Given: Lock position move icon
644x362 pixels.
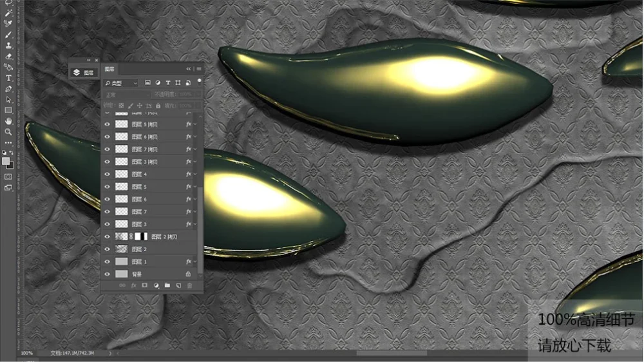Looking at the screenshot, I should click(140, 106).
